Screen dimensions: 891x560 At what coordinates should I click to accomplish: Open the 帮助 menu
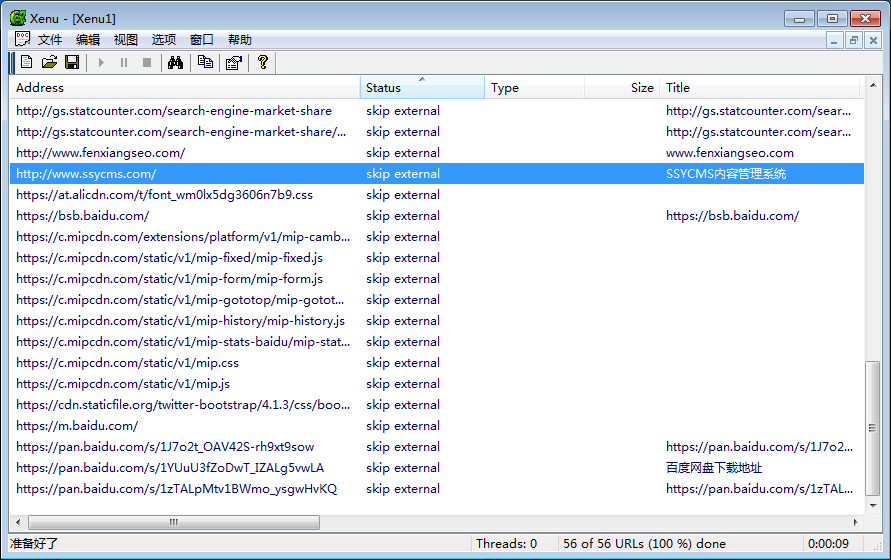[240, 40]
